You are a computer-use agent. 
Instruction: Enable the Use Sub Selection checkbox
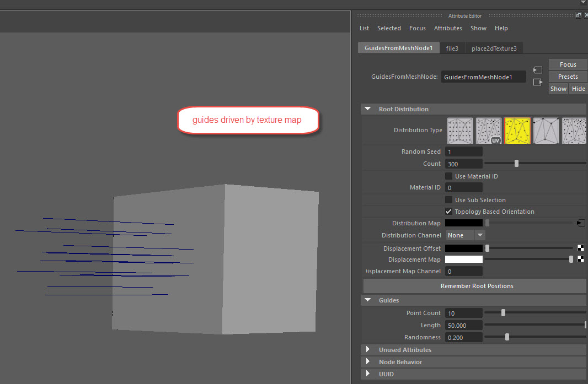[449, 200]
